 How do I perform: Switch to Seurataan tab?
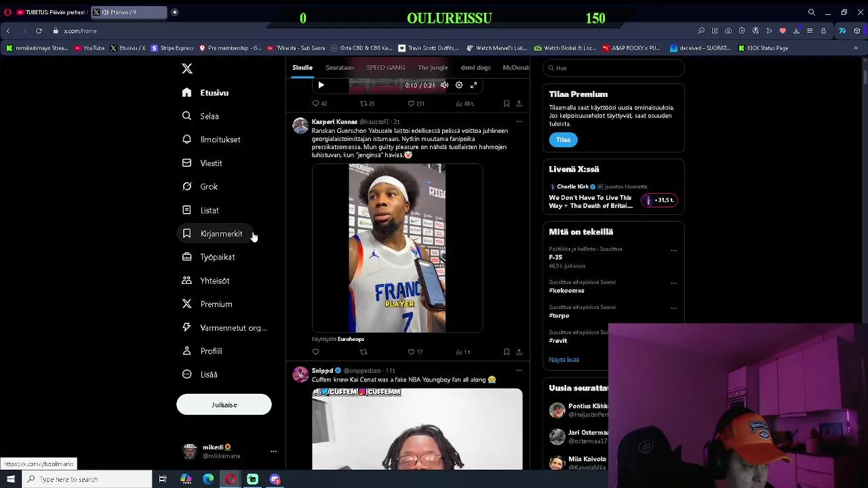(x=340, y=68)
